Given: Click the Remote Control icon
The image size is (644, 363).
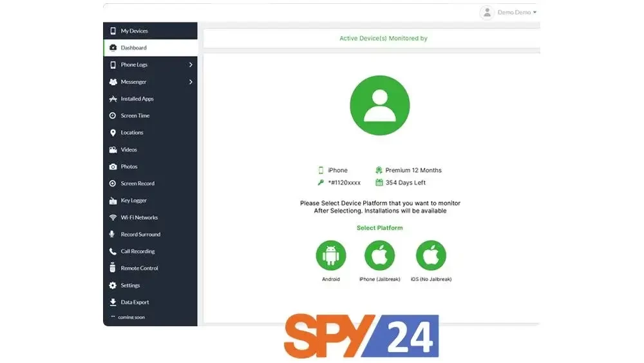Looking at the screenshot, I should (113, 268).
